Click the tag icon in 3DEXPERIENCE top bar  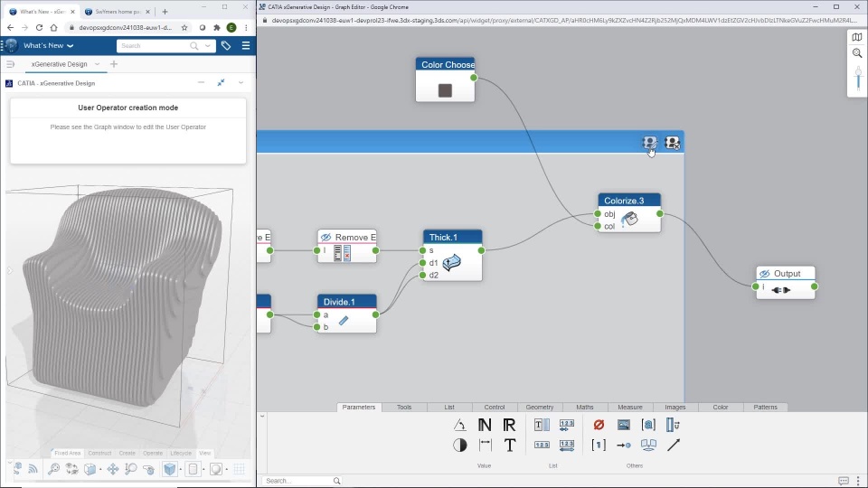[226, 46]
